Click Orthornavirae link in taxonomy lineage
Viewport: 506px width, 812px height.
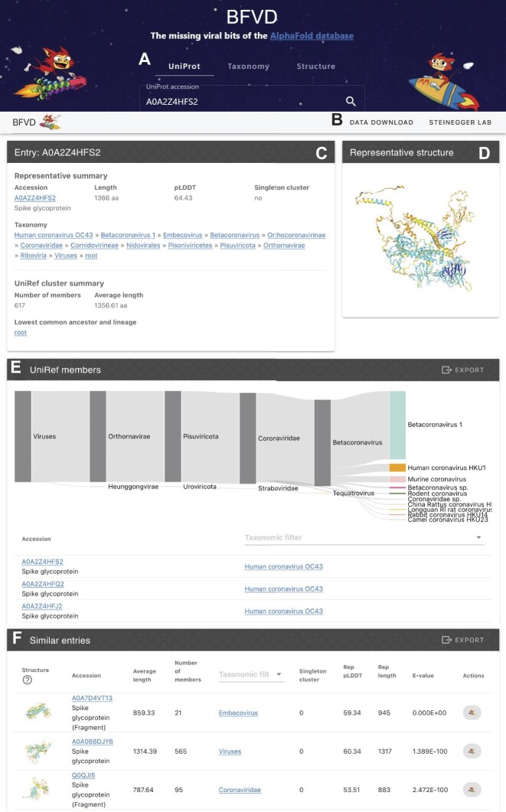pos(284,246)
